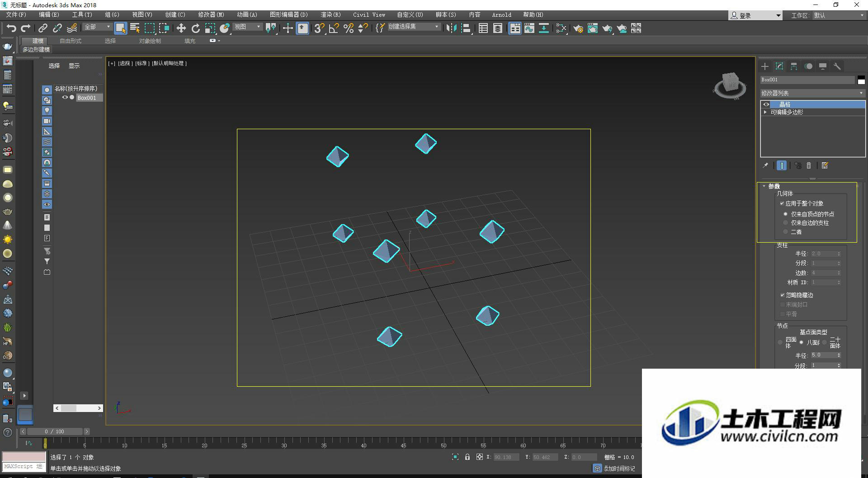Switch to the Hierarchy panel icon
This screenshot has width=868, height=478.
pos(794,66)
